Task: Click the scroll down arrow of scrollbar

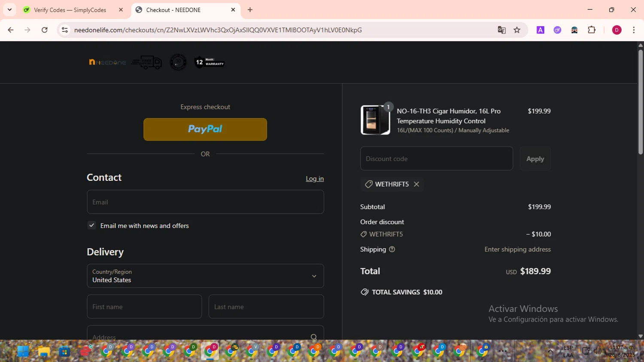Action: click(x=641, y=336)
